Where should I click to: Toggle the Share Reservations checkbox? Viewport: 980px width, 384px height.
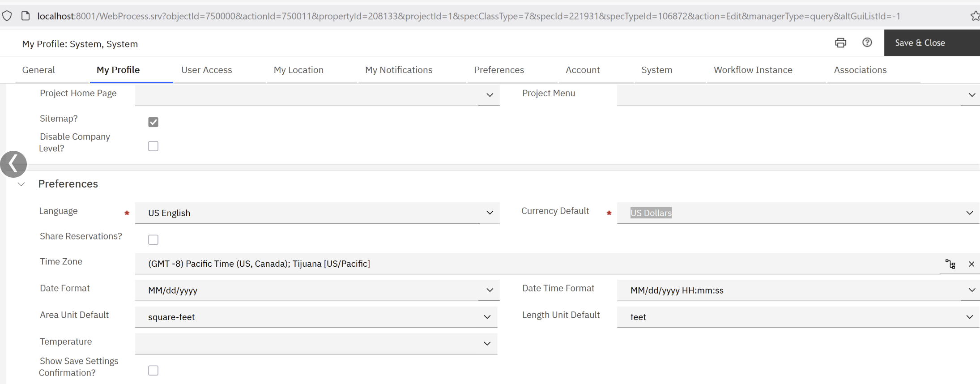tap(153, 240)
